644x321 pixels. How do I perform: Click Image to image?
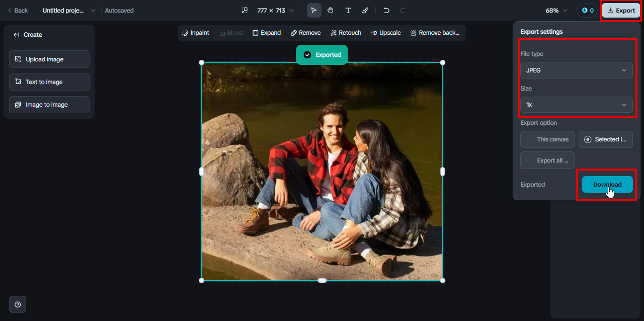coord(49,105)
